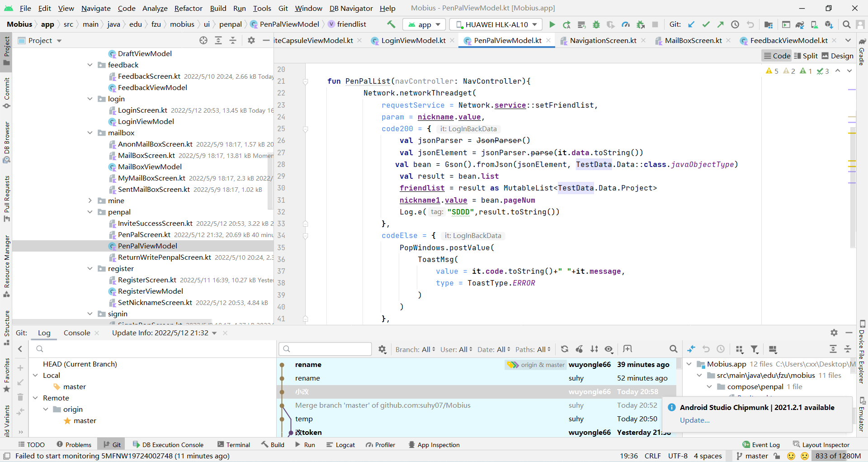Screen dimensions: 868x462
Task: Open Search Everywhere magnifier icon
Action: point(847,24)
